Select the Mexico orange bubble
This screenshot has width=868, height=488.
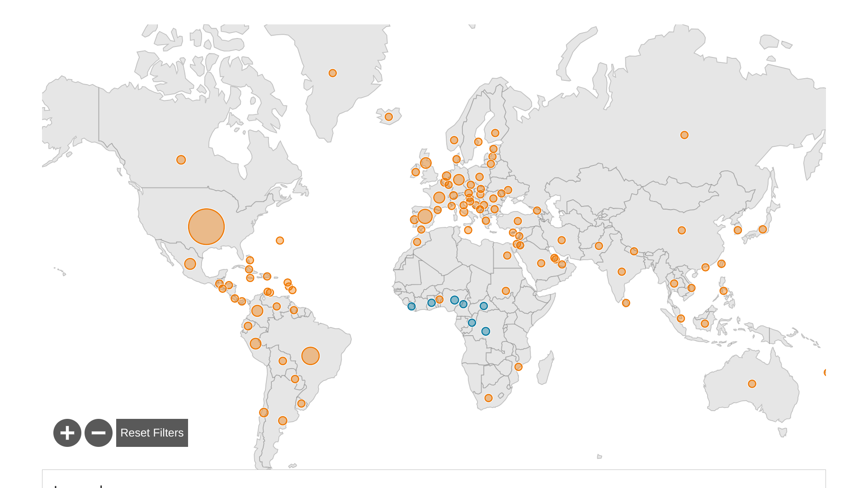click(190, 264)
